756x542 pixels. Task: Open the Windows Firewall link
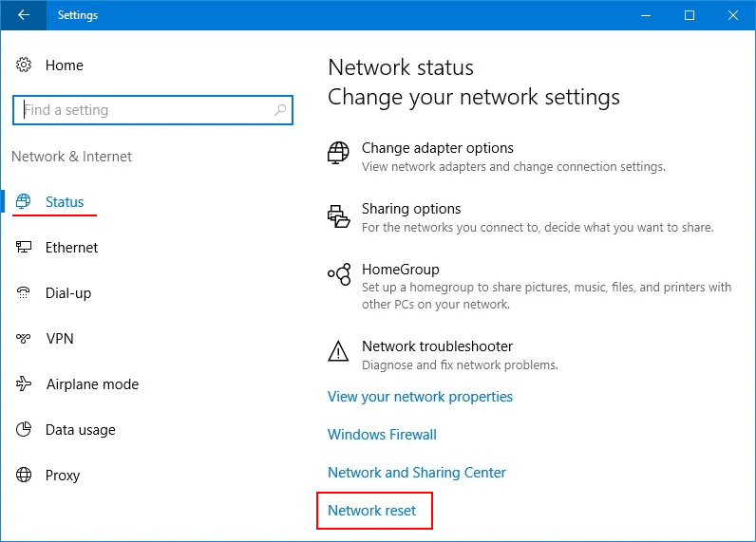382,435
